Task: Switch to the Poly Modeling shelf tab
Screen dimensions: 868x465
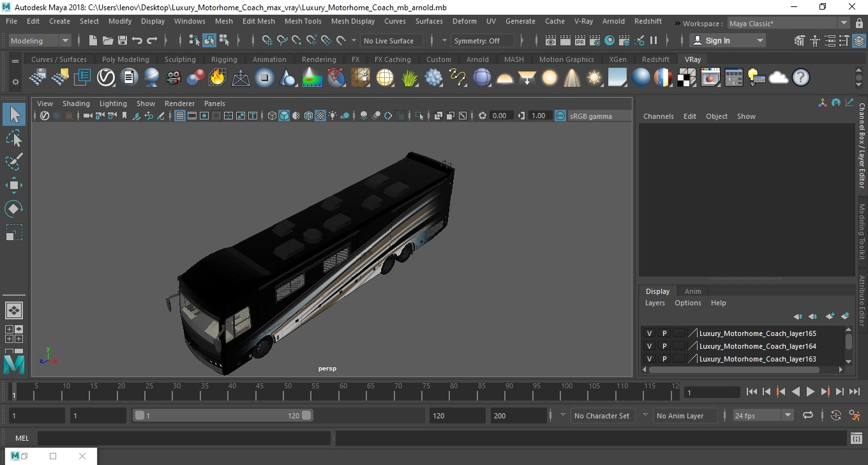Action: tap(126, 59)
